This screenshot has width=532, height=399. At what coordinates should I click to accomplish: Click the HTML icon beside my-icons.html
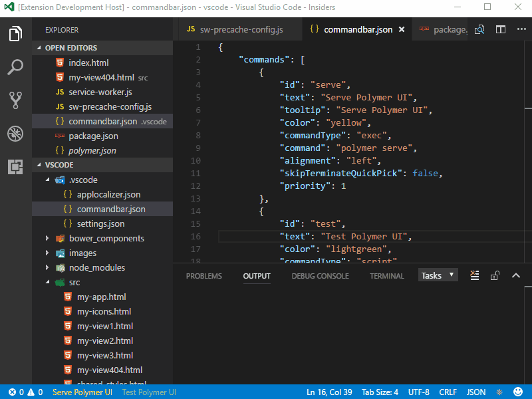[68, 311]
